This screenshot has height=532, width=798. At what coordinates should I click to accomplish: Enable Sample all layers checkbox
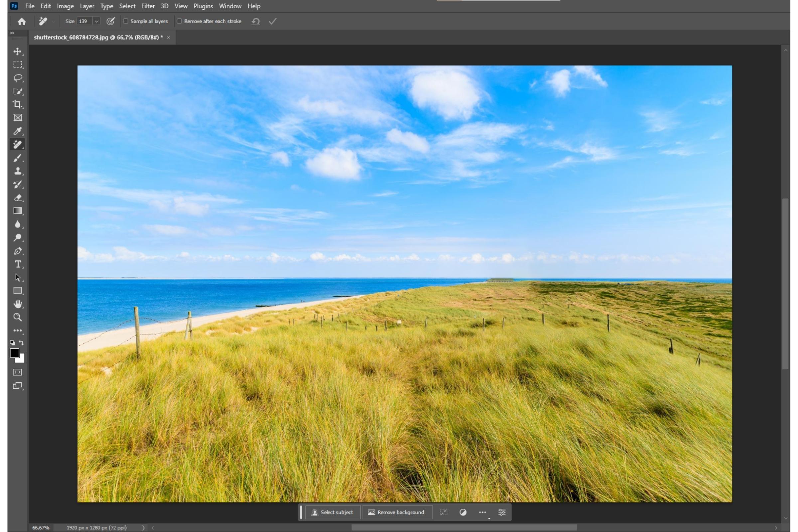click(x=126, y=21)
